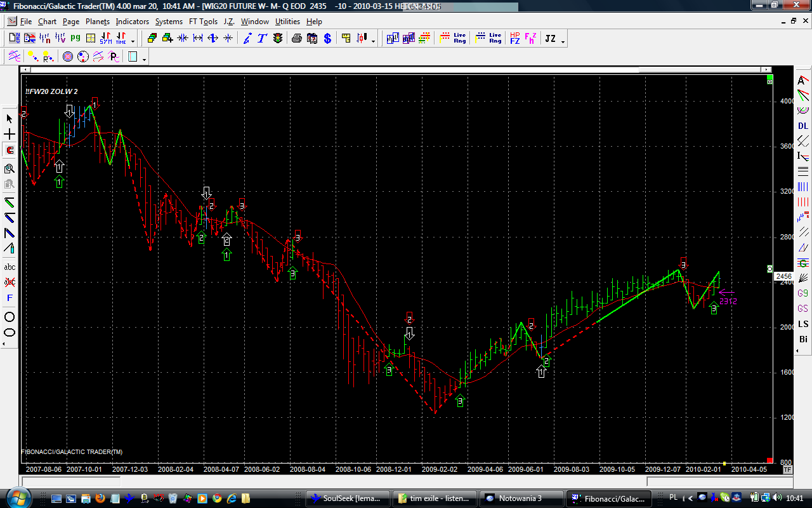Viewport: 812px width, 508px height.
Task: Toggle the red magnet snap tool
Action: (10, 150)
